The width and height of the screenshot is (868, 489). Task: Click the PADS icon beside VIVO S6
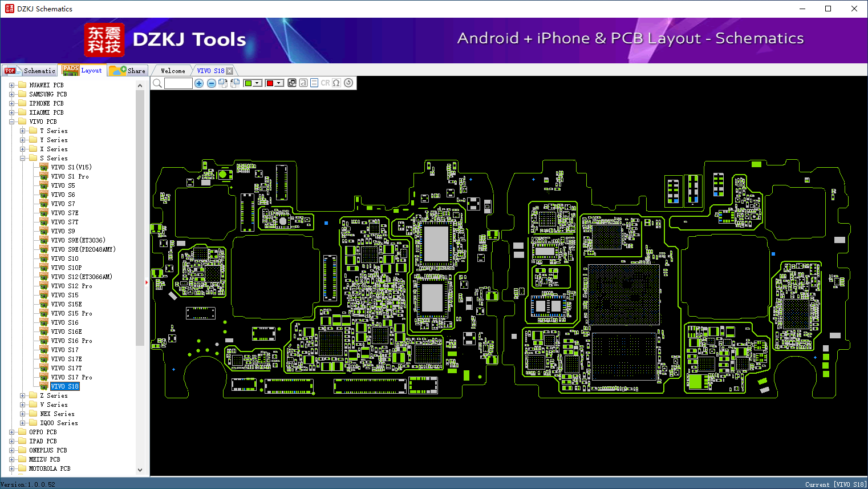click(44, 194)
